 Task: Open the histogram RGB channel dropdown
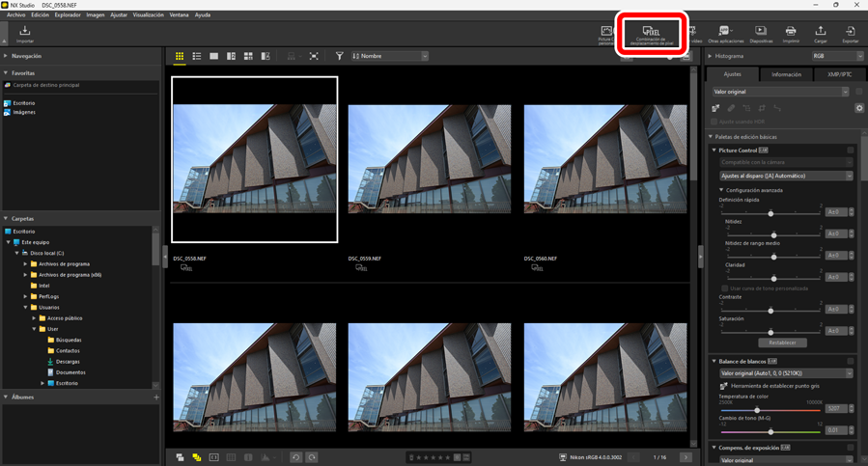[x=837, y=57]
